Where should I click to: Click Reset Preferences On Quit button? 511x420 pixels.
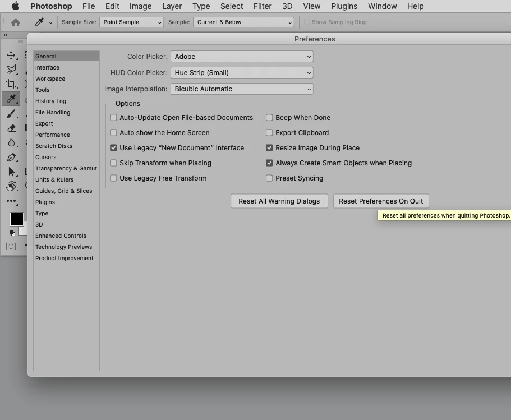[381, 201]
